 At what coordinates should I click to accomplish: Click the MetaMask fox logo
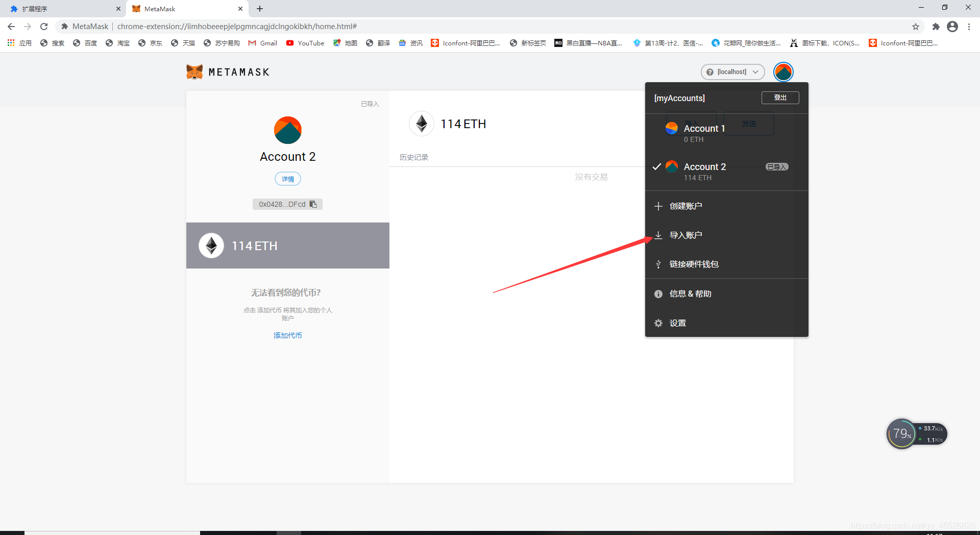194,72
